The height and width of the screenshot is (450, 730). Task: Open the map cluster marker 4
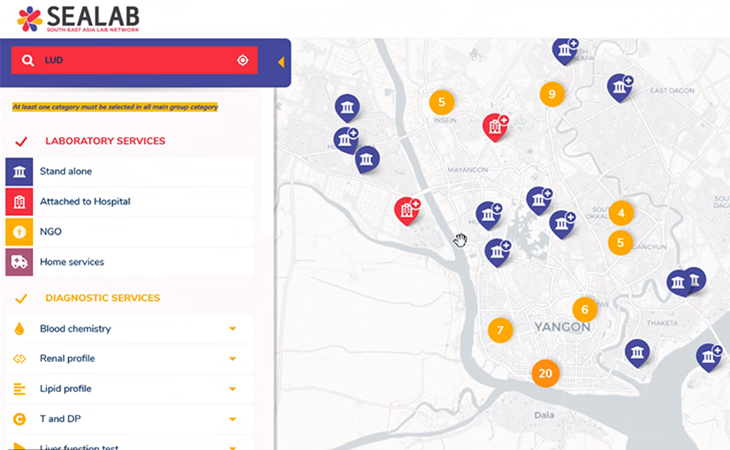621,213
